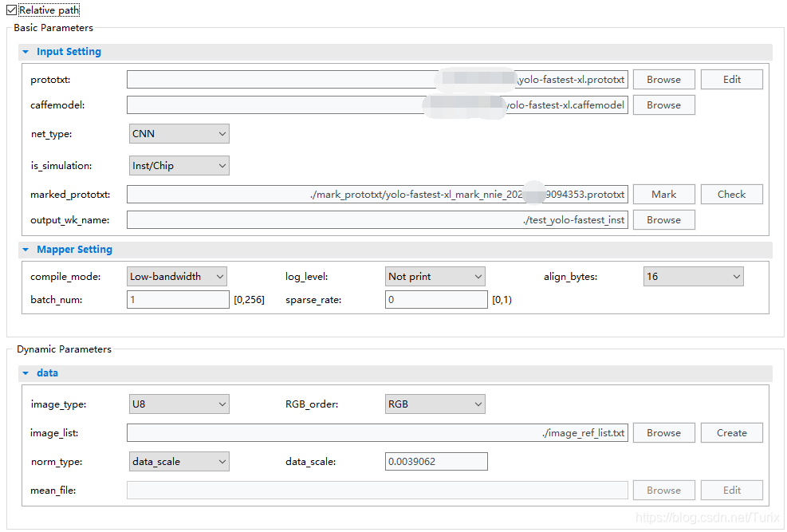This screenshot has width=787, height=532.
Task: Open the log_level dropdown
Action: (435, 277)
